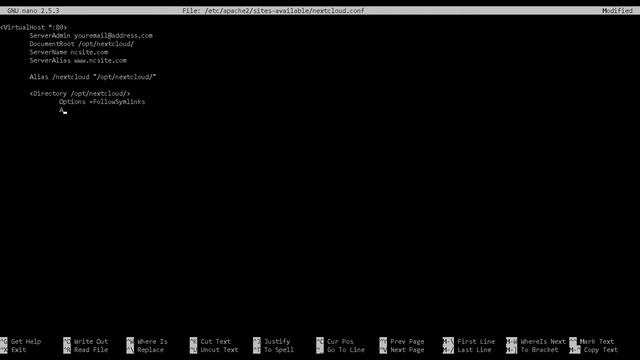Screen dimensions: 640x360
Task: Click the ^K key hint beside Cut Text
Action: pos(193,341)
